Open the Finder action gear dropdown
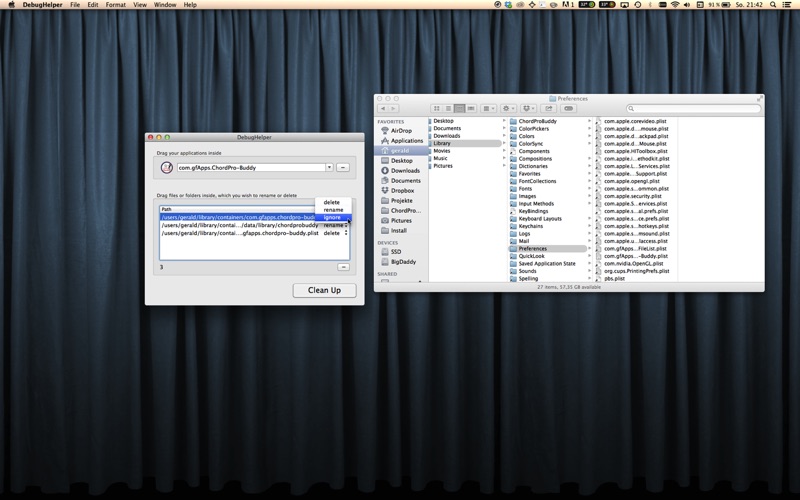 tap(508, 108)
